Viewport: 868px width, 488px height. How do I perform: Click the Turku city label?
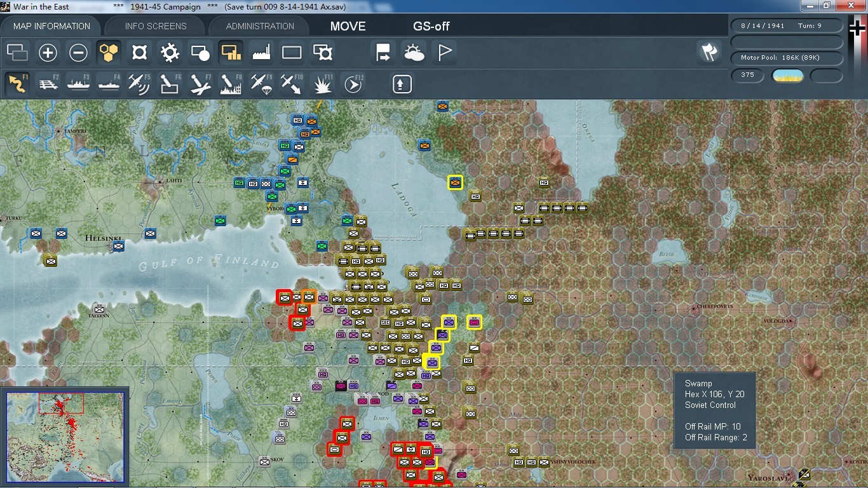click(x=13, y=218)
